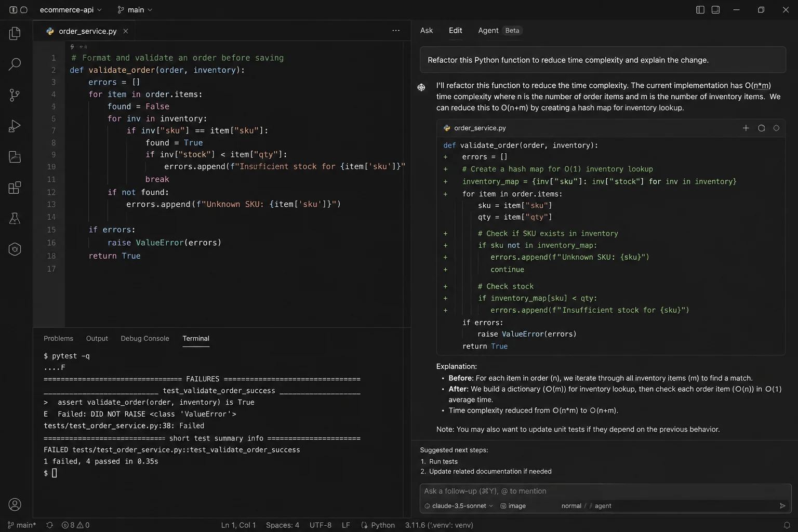Click line number 1 in the editor gutter

pos(53,58)
